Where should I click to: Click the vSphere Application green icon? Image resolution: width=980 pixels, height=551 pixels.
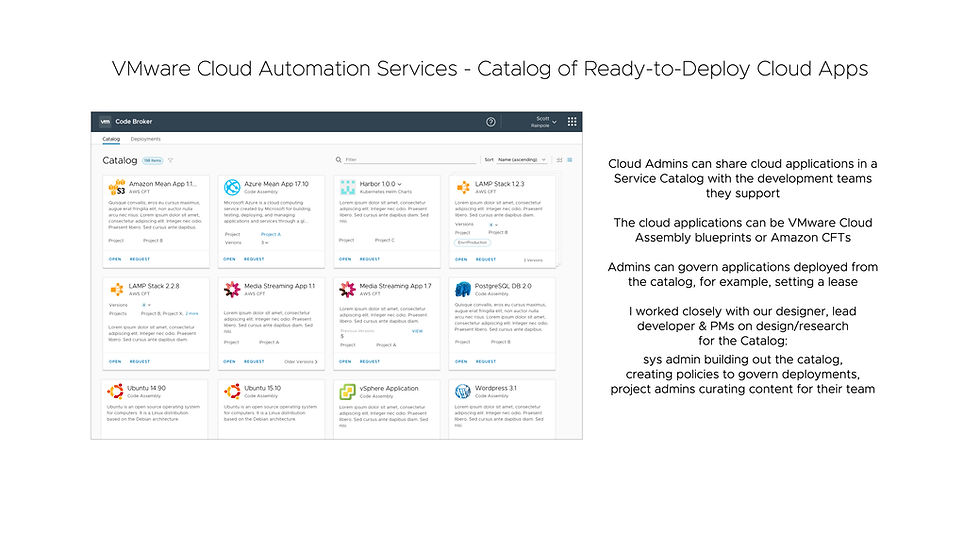click(x=348, y=392)
